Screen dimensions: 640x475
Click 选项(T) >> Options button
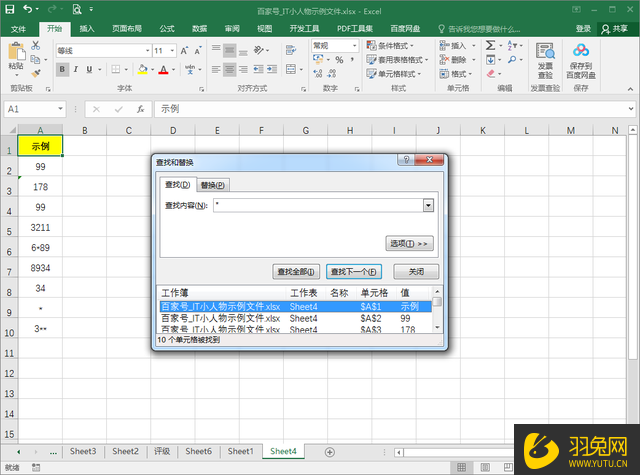coord(409,244)
